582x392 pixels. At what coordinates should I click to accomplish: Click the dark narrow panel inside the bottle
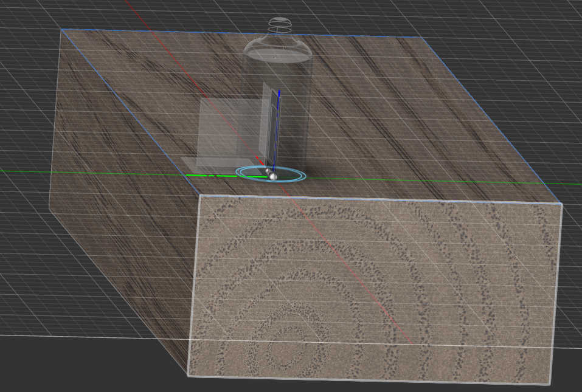tap(268, 122)
